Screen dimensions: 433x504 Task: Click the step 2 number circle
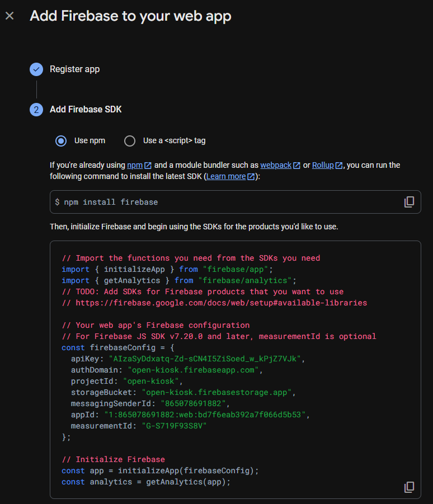coord(36,110)
